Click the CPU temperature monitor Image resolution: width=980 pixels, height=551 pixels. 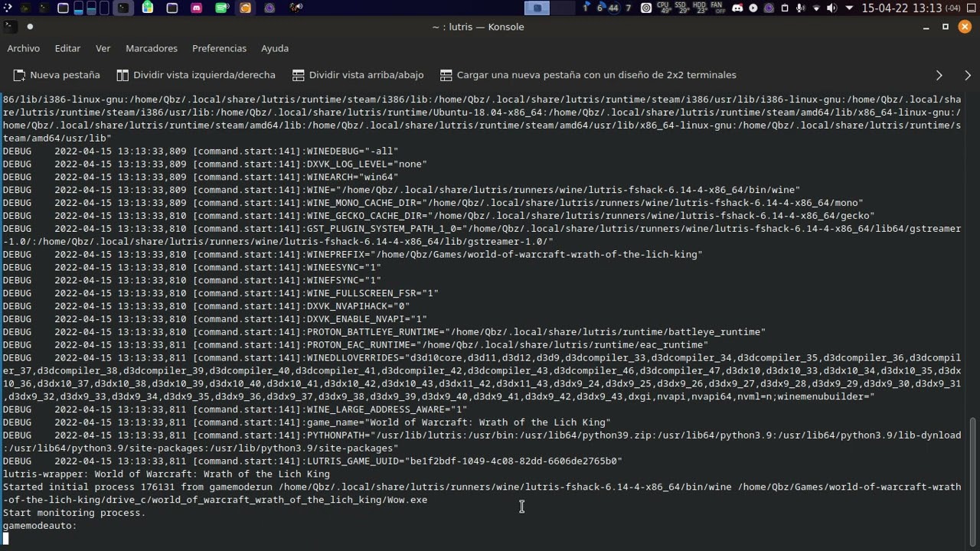664,8
